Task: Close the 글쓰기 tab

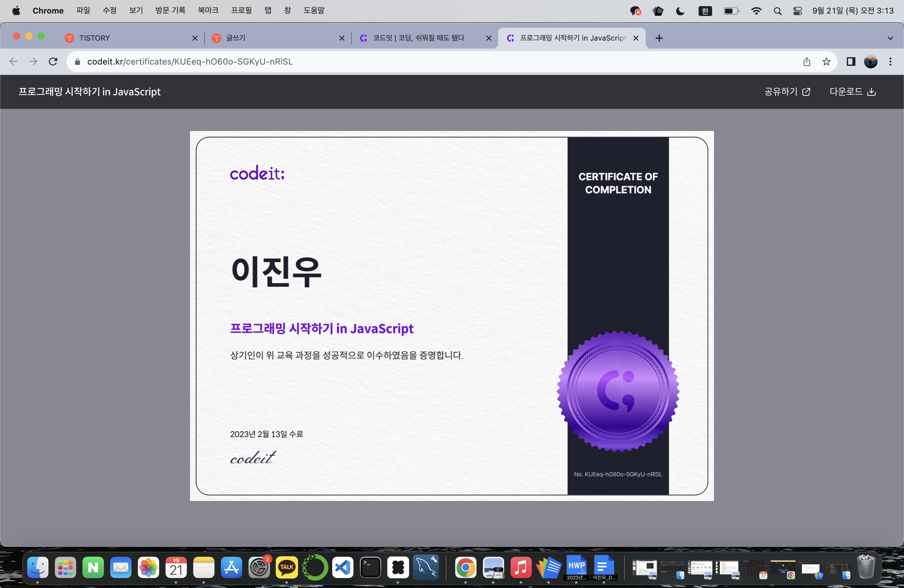Action: click(x=342, y=38)
